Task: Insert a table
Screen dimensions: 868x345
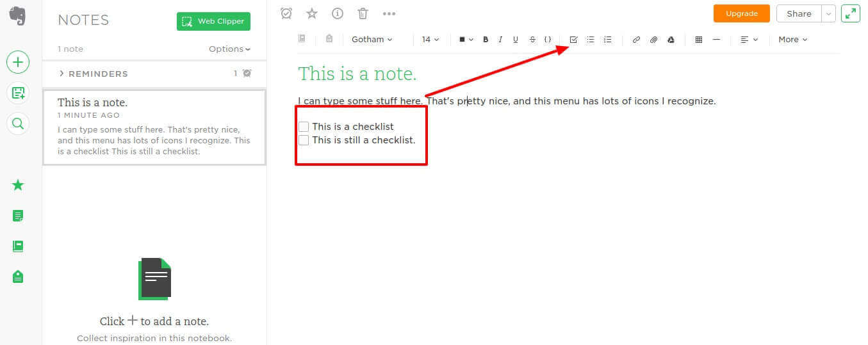Action: click(x=699, y=40)
